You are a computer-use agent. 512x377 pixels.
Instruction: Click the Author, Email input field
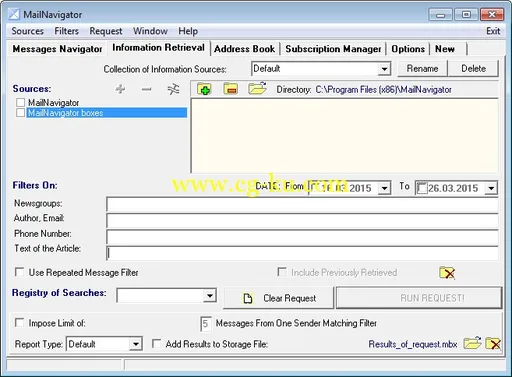point(302,220)
